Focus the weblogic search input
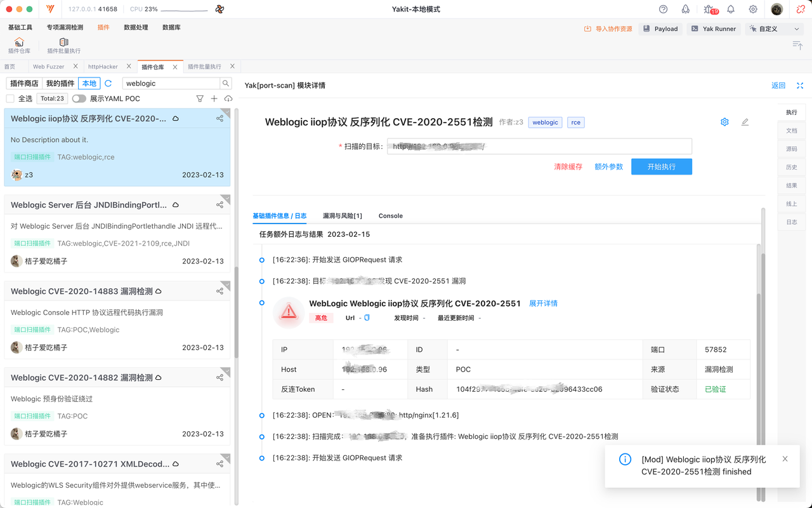This screenshot has height=508, width=812. (171, 83)
